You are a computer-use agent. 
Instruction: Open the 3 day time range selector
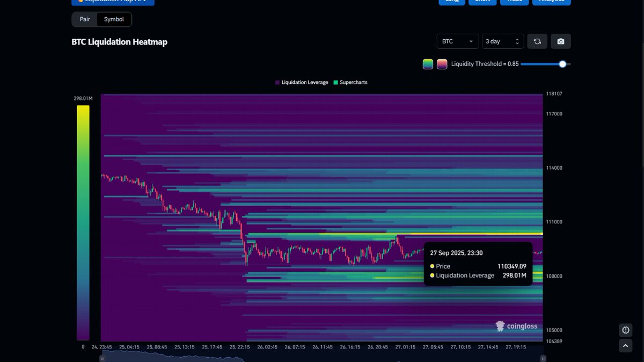503,41
